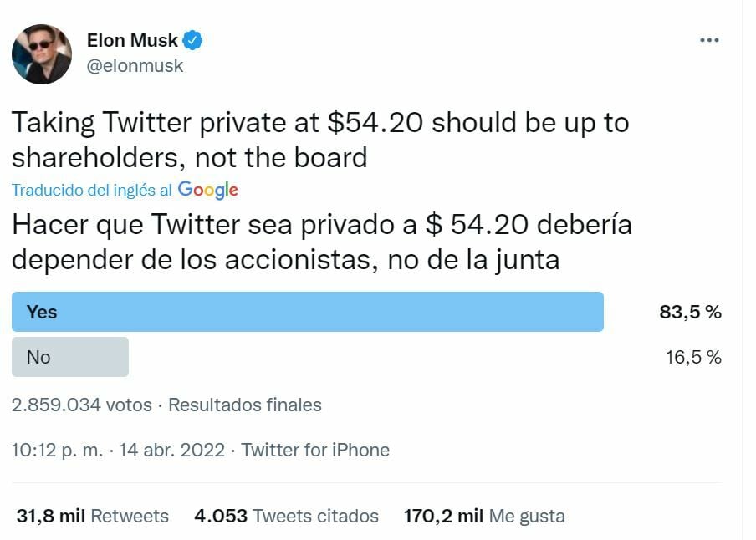This screenshot has height=540, width=756.
Task: Click the 'Resultados finales' text
Action: tap(245, 405)
